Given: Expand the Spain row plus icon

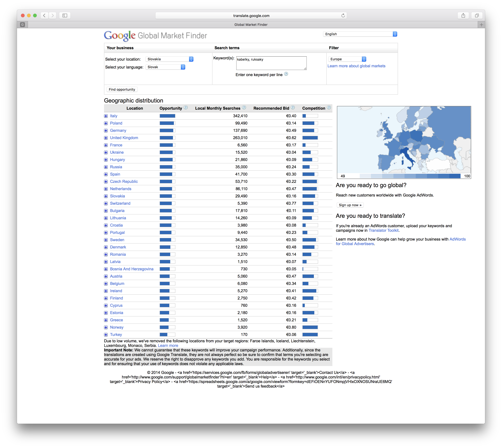Looking at the screenshot, I should click(x=106, y=174).
